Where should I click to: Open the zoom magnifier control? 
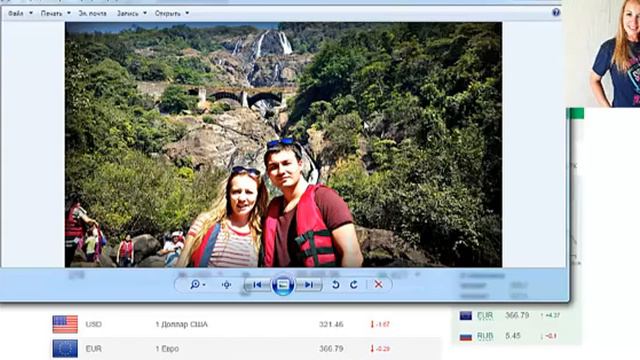pyautogui.click(x=198, y=284)
